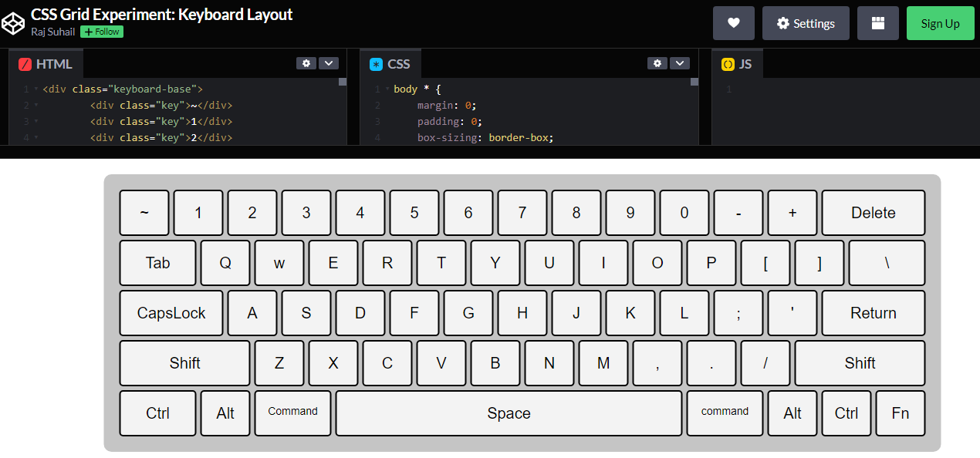980x458 pixels.
Task: Open the Settings button
Action: click(806, 23)
